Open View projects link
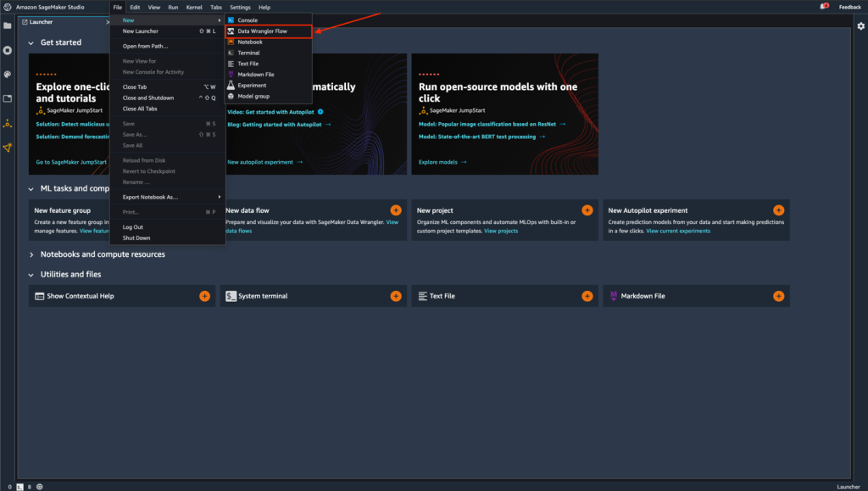Viewport: 868px width, 491px height. (501, 231)
